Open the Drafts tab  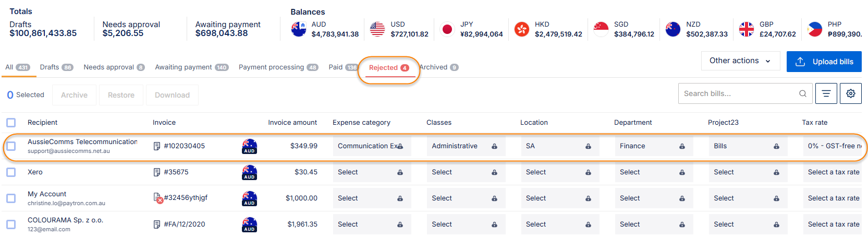click(56, 67)
